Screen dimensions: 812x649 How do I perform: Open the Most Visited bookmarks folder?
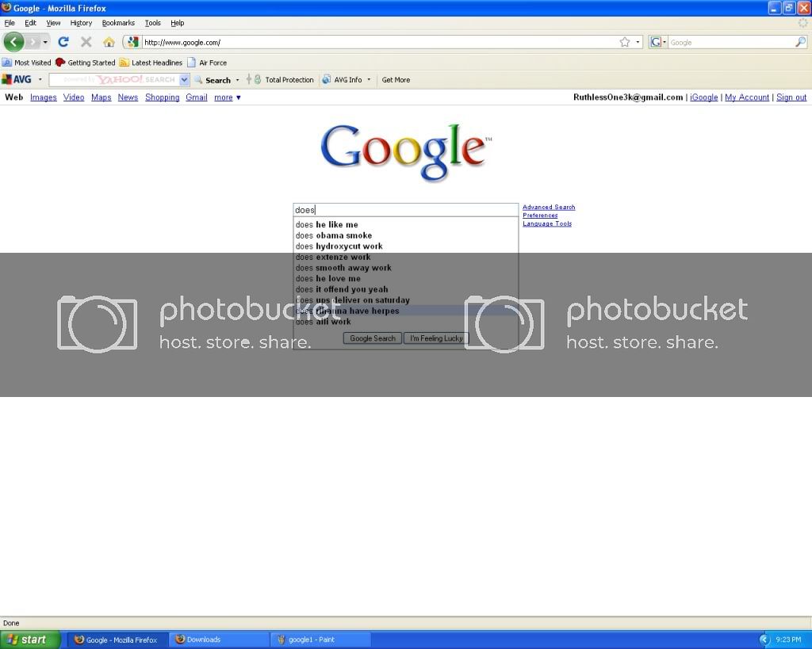(26, 63)
